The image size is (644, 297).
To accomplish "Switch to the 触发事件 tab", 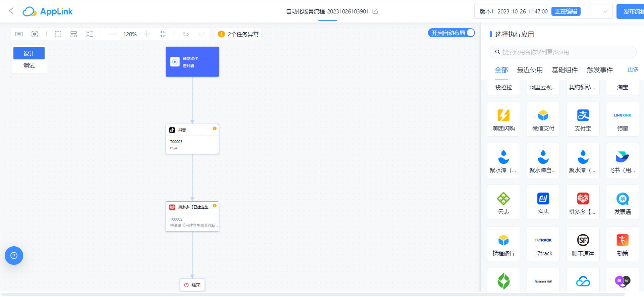I will pyautogui.click(x=600, y=70).
